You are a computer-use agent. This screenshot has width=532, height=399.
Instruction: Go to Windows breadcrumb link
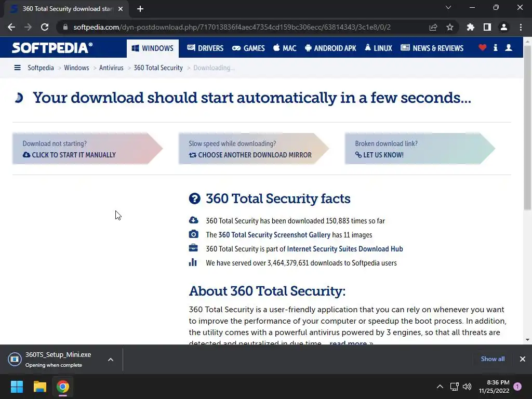point(76,68)
